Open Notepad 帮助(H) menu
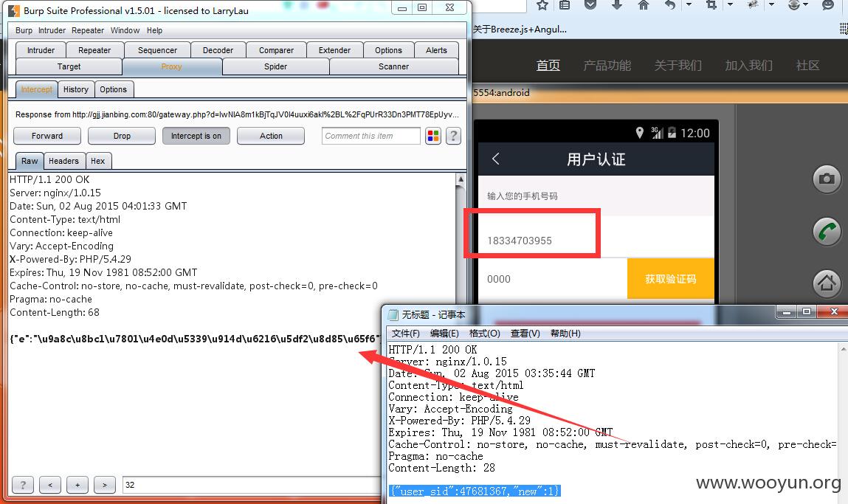848x504 pixels. coord(565,333)
